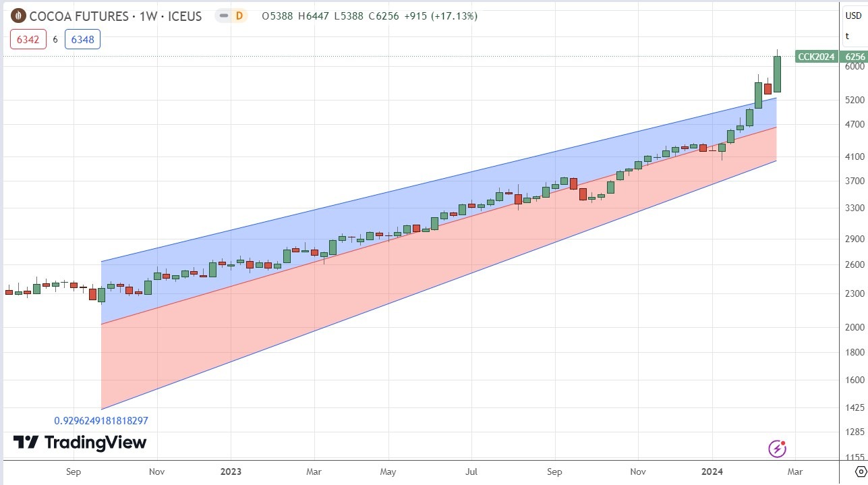Open the COCOA FUTURES symbol title
Screen dimensions: 868x485
tap(115, 16)
